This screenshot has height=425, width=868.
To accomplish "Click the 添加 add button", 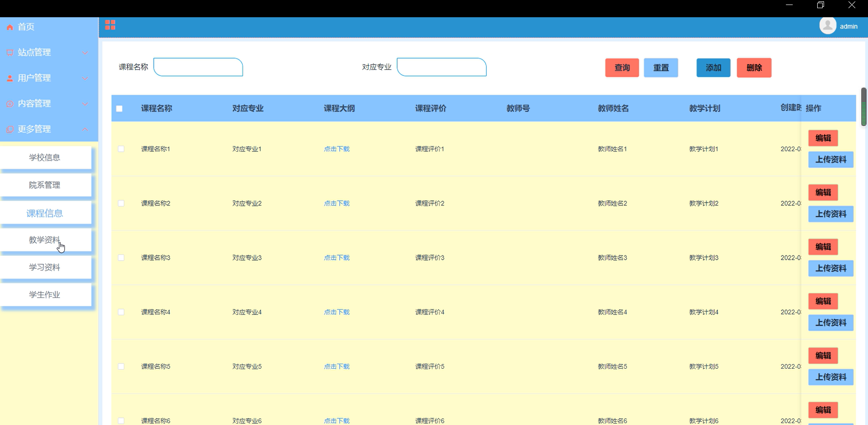I will point(713,68).
